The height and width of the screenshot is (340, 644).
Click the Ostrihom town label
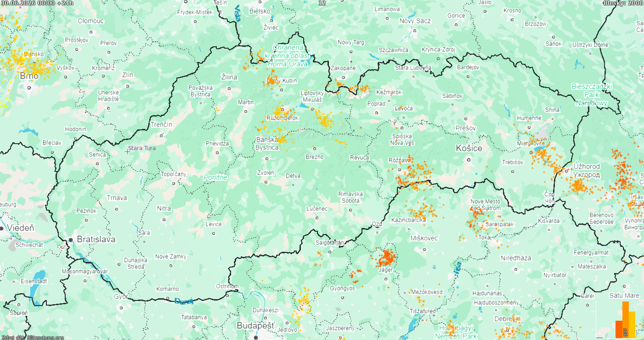(x=227, y=286)
